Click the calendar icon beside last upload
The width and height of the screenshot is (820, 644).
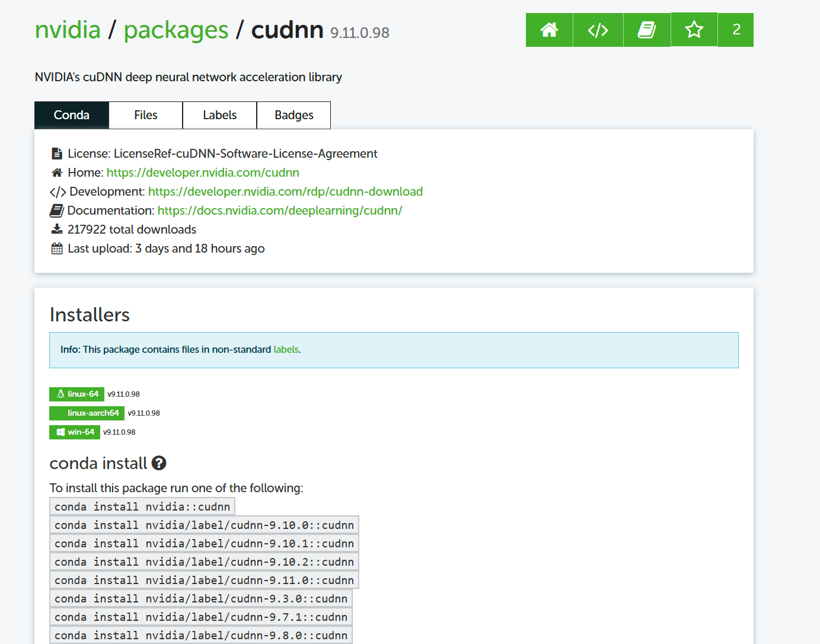click(56, 248)
